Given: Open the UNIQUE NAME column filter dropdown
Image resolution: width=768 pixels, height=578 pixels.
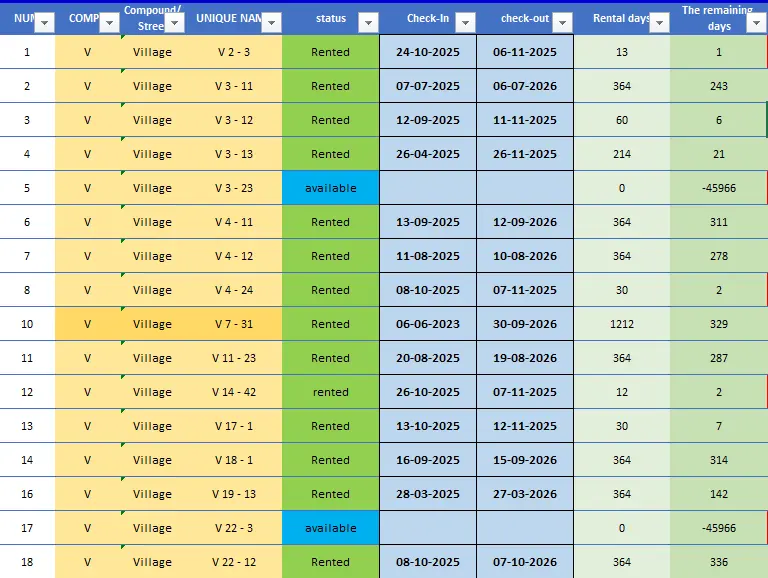Looking at the screenshot, I should tap(271, 23).
